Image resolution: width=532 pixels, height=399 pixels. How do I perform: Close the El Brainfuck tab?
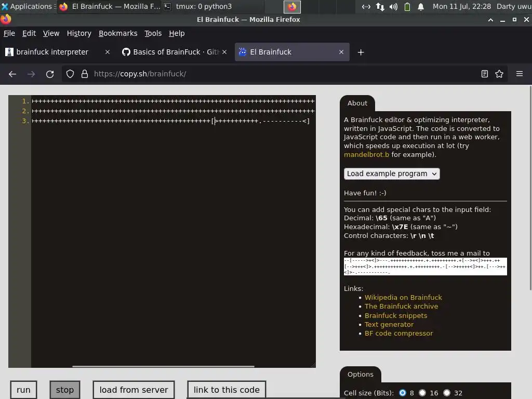341,52
